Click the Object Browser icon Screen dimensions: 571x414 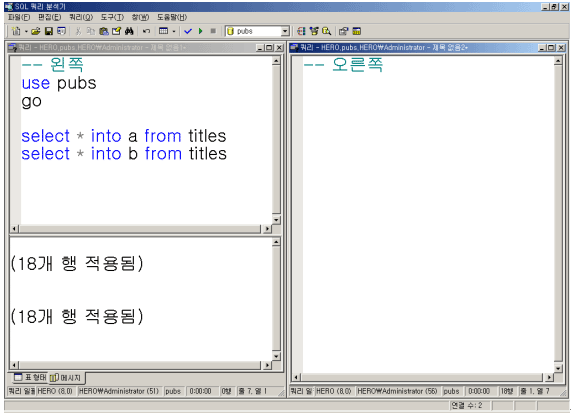pos(314,31)
